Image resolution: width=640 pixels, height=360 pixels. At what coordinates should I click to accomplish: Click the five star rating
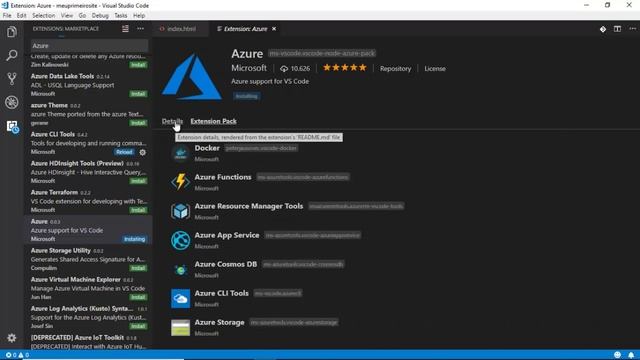click(345, 68)
